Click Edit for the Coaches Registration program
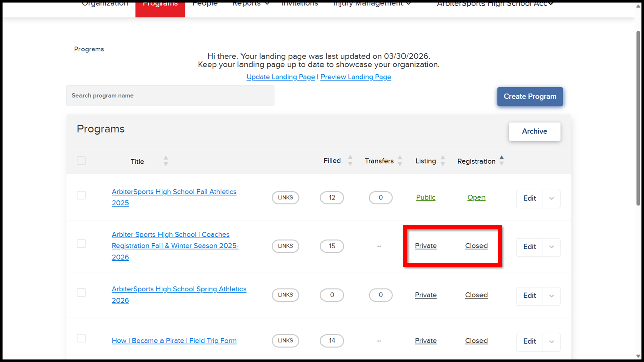The width and height of the screenshot is (644, 362). pyautogui.click(x=530, y=247)
